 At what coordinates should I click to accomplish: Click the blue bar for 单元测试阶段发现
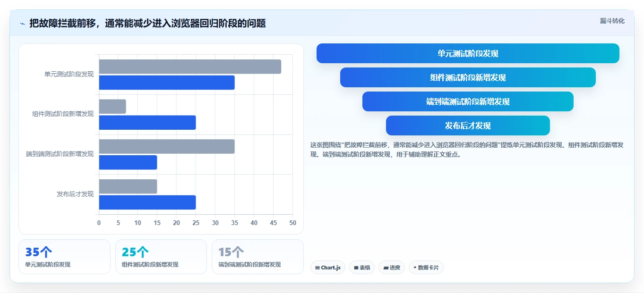tap(167, 83)
